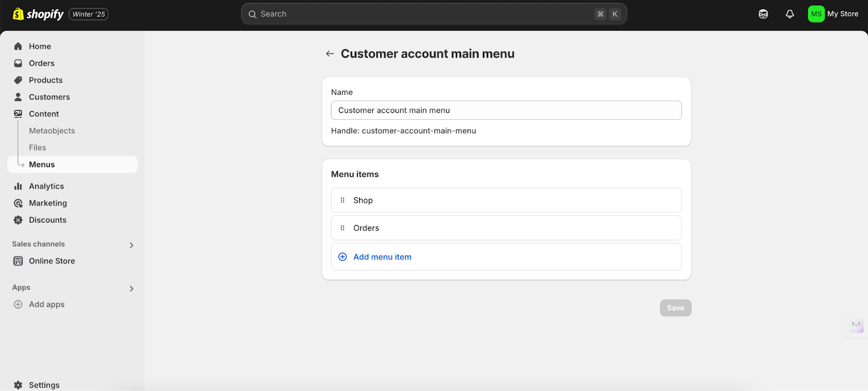Click the Products tag icon

click(18, 80)
